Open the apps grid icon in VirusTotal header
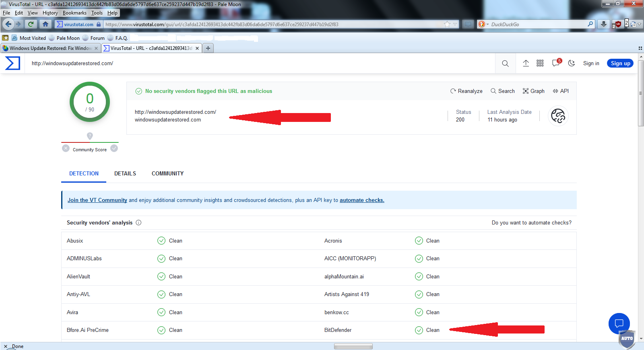The image size is (644, 350). [x=540, y=63]
